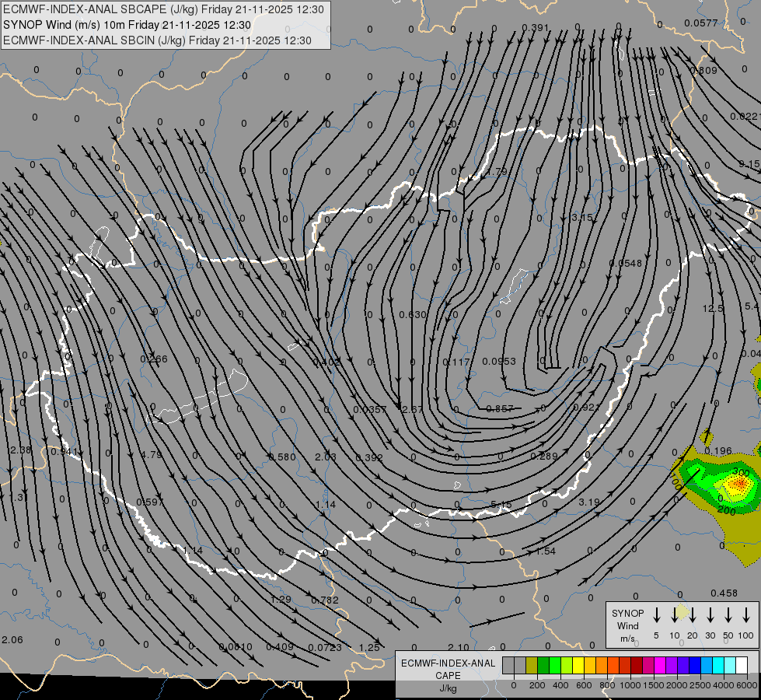Pick the dark green CAPE legend swatch
Screen dimensions: 761x700
tap(543, 666)
